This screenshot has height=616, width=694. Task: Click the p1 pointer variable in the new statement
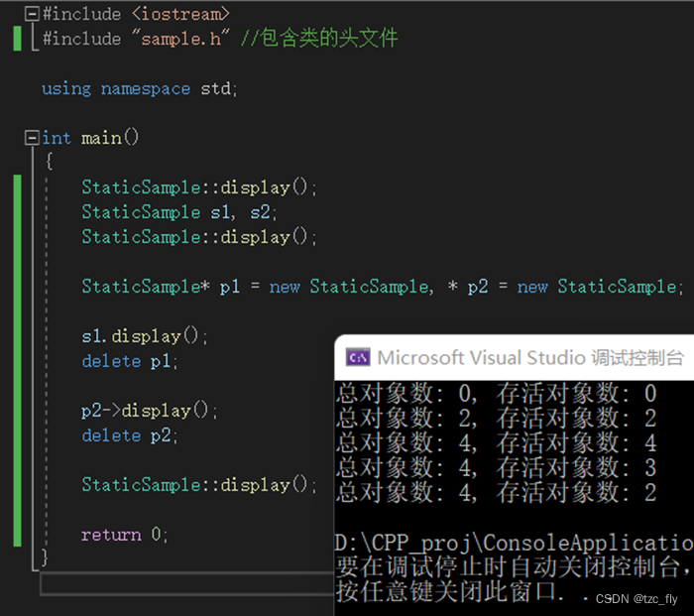coord(230,287)
